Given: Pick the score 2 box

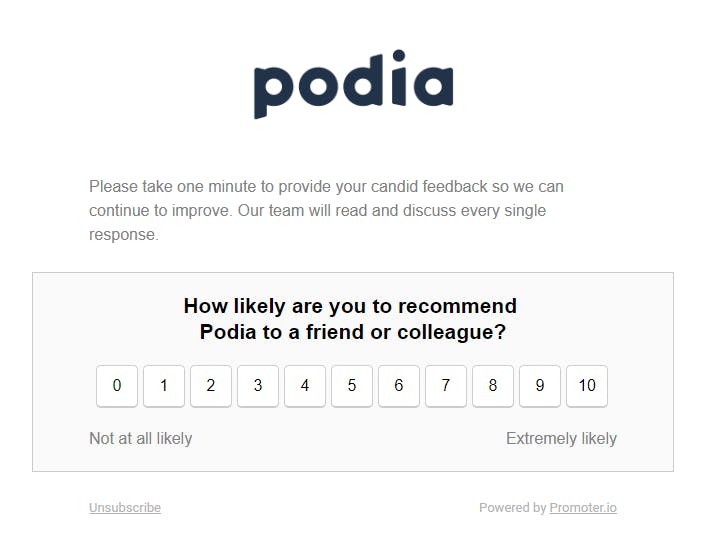Looking at the screenshot, I should [x=211, y=386].
